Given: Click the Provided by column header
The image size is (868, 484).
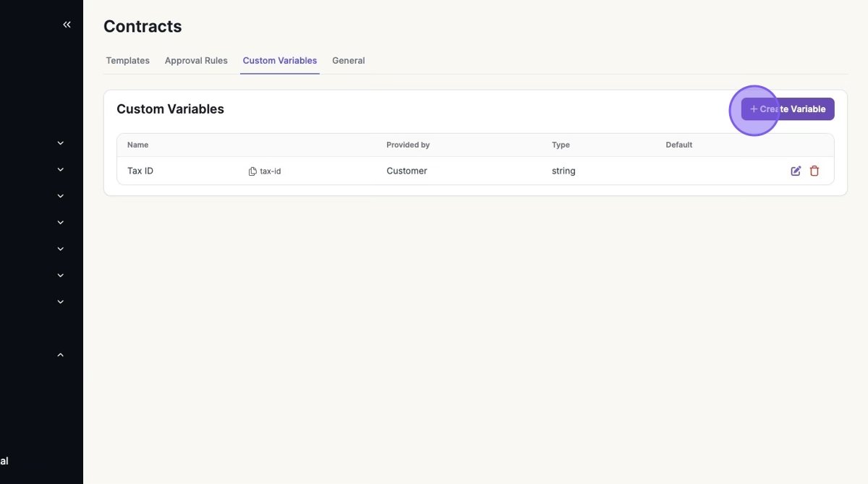Looking at the screenshot, I should [x=408, y=145].
